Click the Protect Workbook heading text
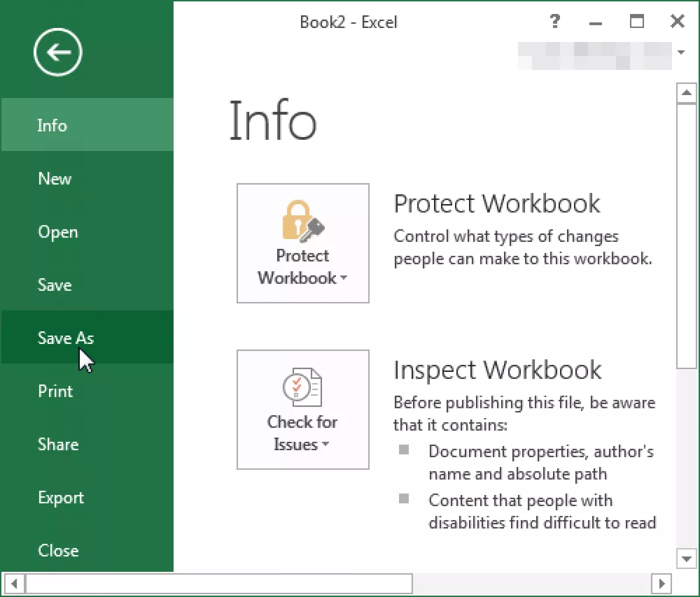The height and width of the screenshot is (597, 700). 496,203
